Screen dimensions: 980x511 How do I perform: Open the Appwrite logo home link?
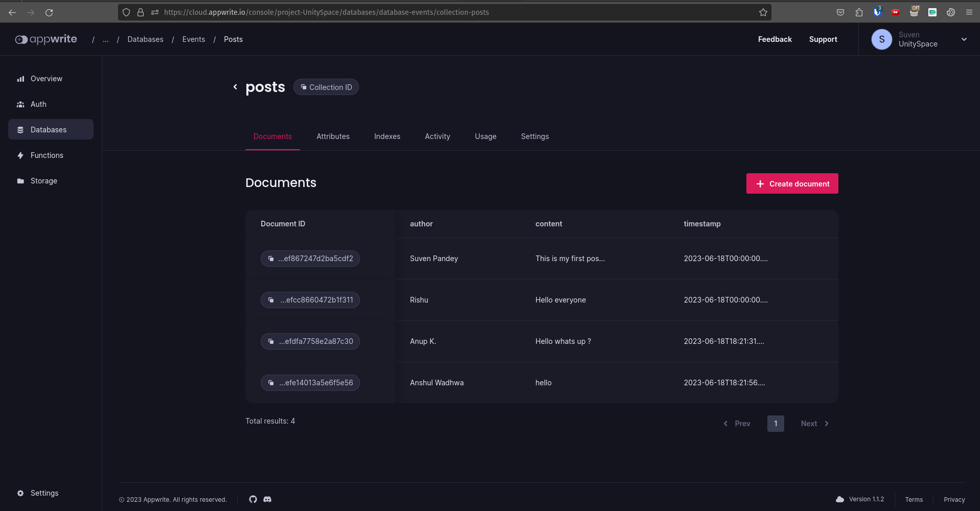click(x=46, y=39)
